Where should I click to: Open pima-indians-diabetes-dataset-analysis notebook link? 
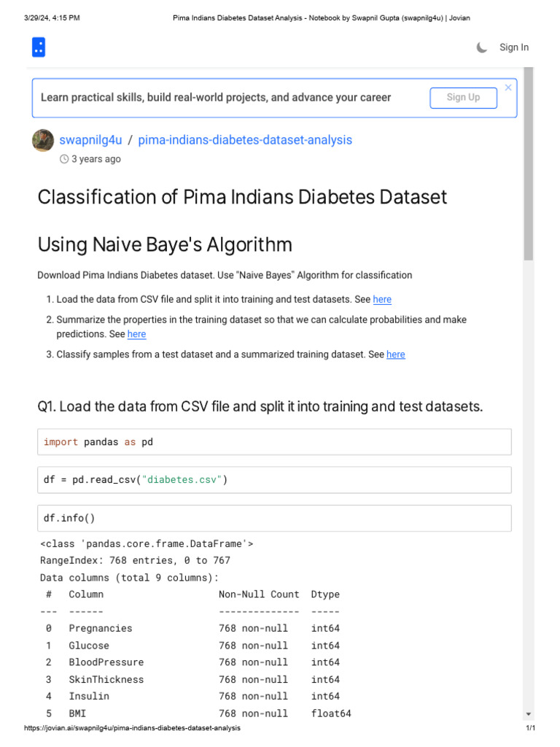245,140
